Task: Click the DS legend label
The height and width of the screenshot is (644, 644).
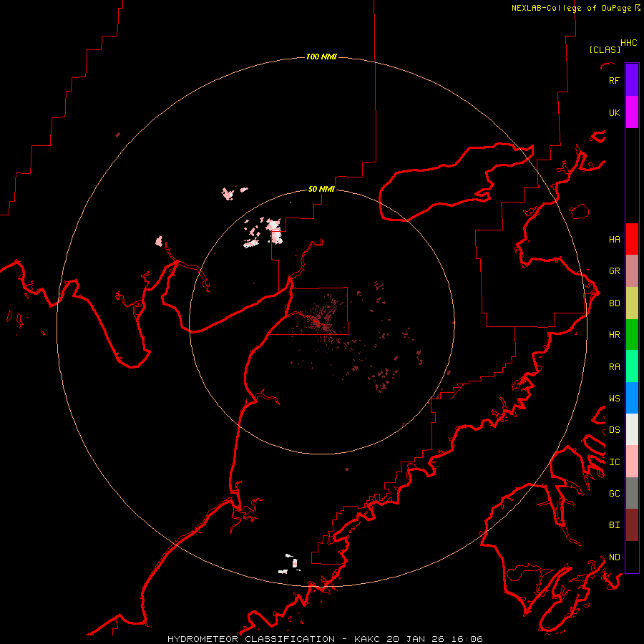Action: 614,430
